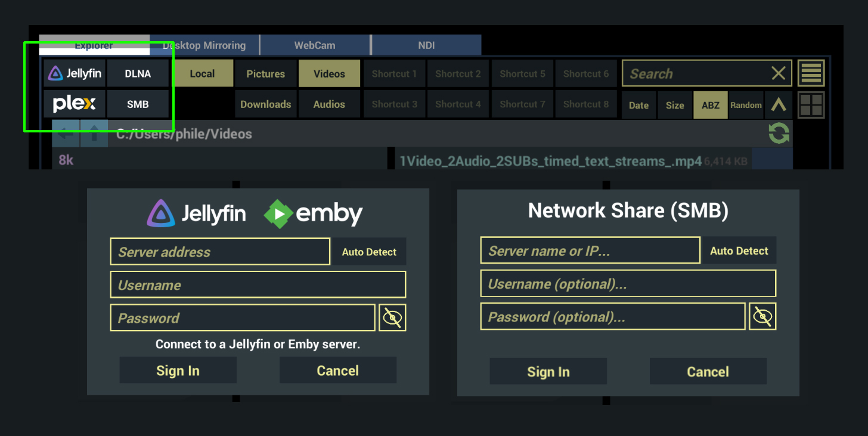Choose Shortcut 6 slot
The height and width of the screenshot is (436, 868).
[x=586, y=74]
